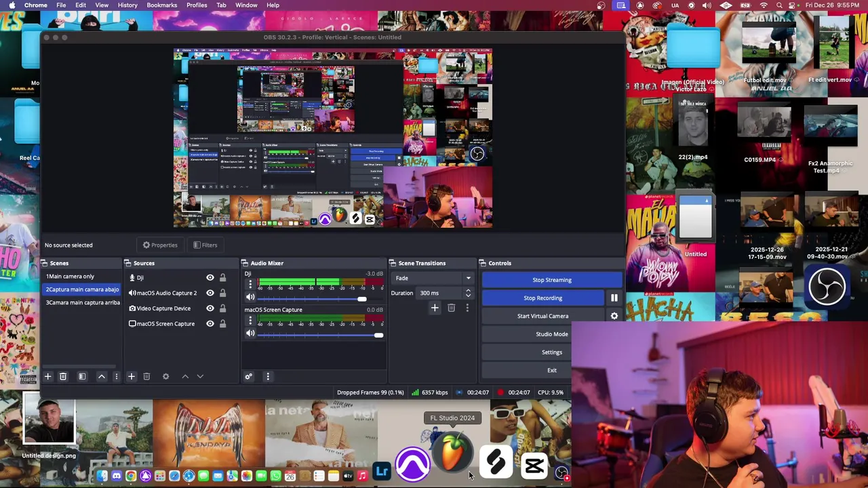Screen dimensions: 868x488
Task: Open transition properties three-dot menu
Action: pos(467,308)
